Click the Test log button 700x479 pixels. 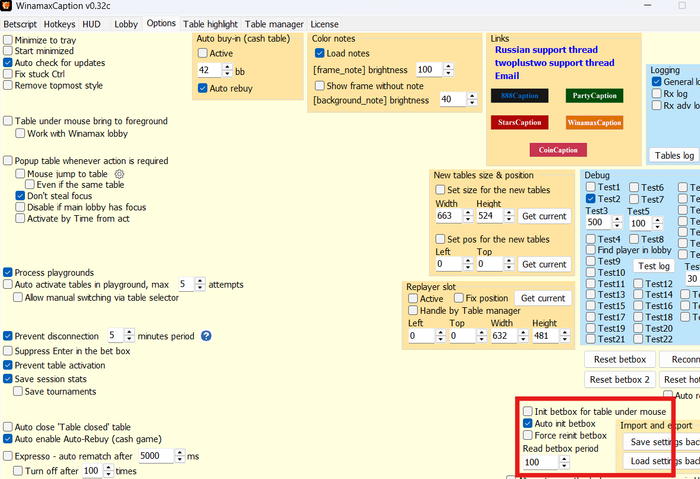click(x=654, y=266)
